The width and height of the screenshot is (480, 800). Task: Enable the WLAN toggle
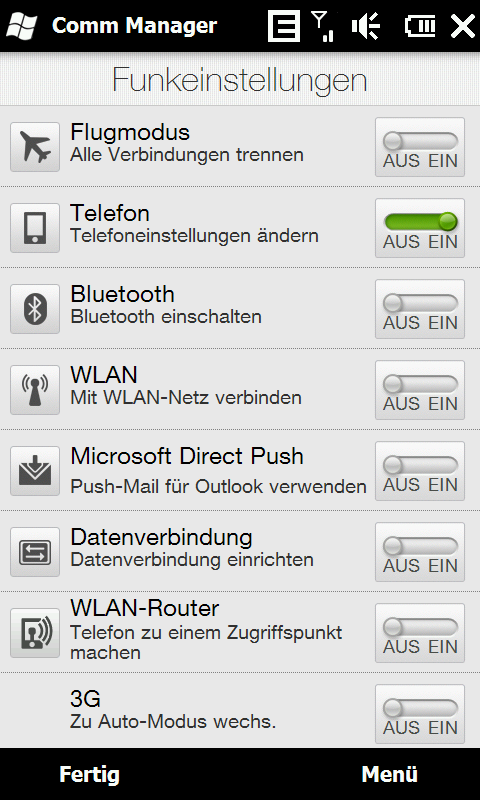[x=420, y=390]
